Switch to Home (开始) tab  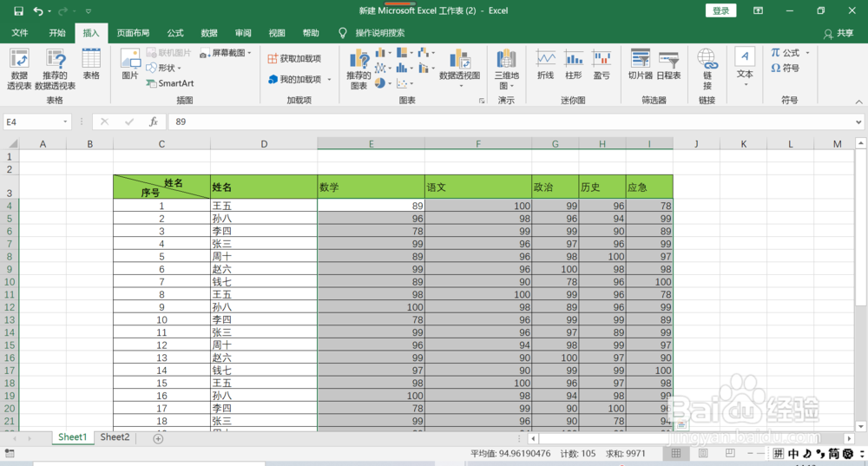[x=57, y=33]
